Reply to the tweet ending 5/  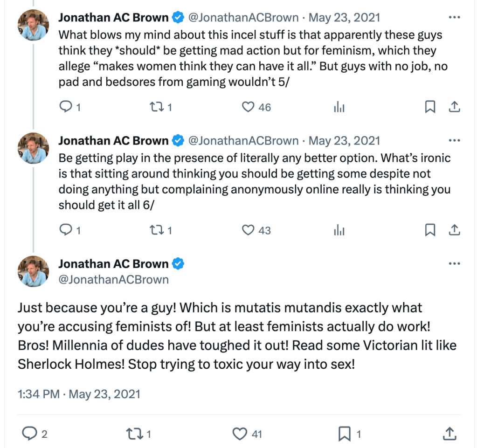tap(67, 107)
